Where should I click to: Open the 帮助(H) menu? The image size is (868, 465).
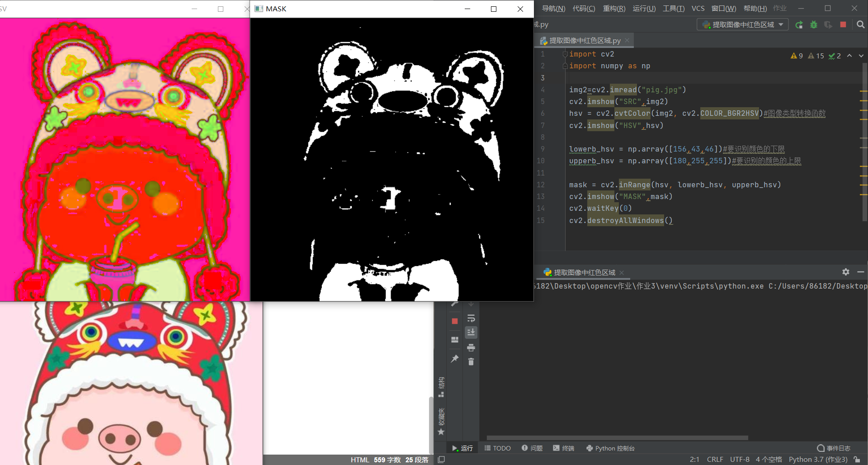click(755, 8)
